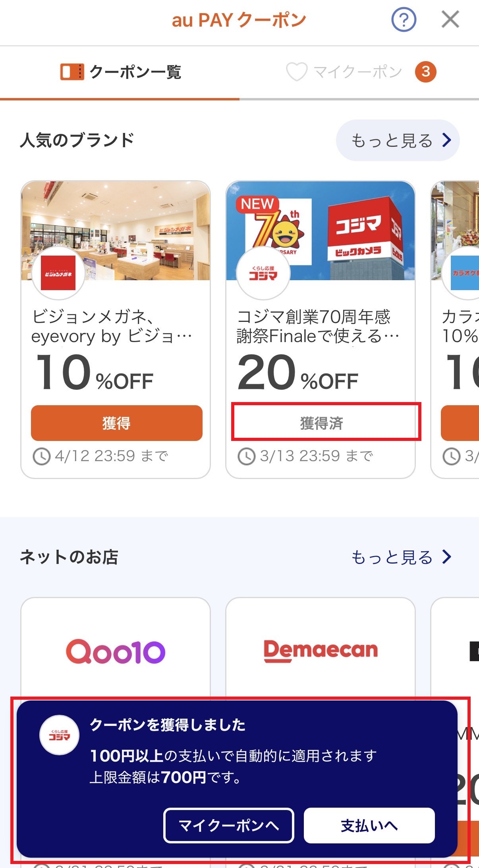Close the au PAY coupon screen
479x868 pixels.
(450, 19)
